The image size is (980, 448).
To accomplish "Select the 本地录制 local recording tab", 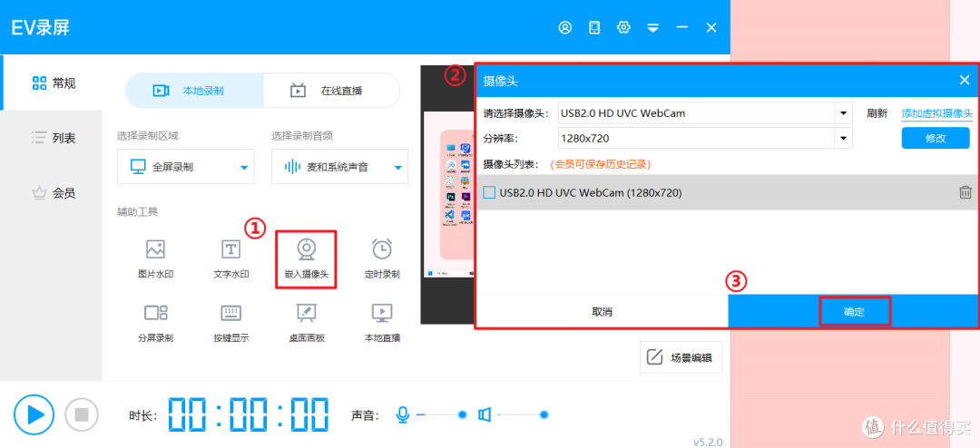I will point(194,91).
